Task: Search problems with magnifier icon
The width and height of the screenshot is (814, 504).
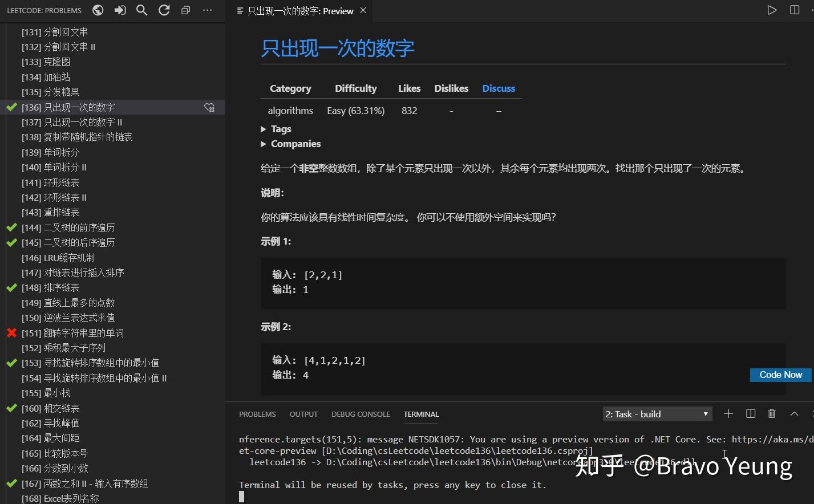Action: (141, 10)
